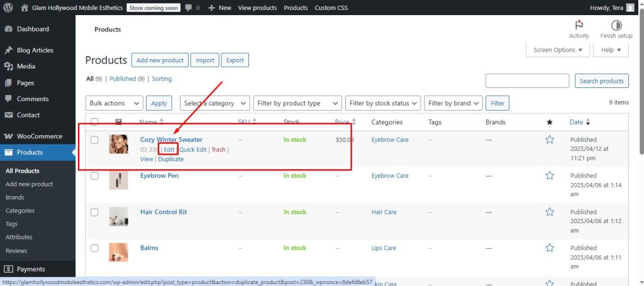Screen dimensions: 644x286
Task: Open View products in admin bar
Action: tap(257, 8)
